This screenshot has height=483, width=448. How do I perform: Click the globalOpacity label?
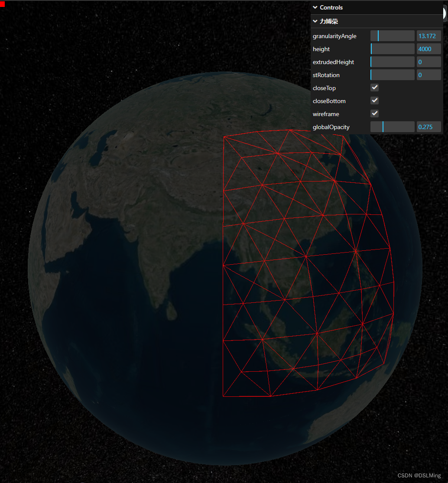click(x=331, y=127)
